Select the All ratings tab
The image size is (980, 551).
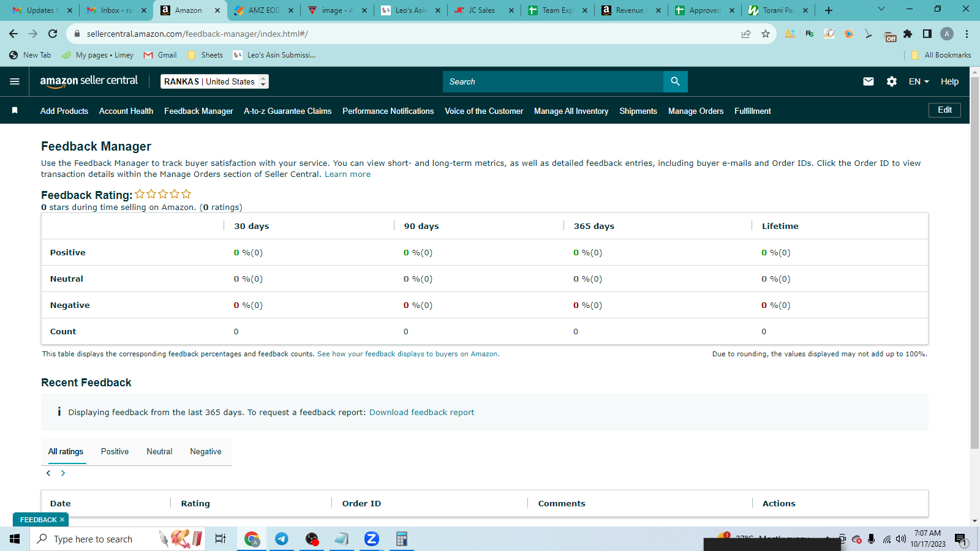click(x=66, y=452)
